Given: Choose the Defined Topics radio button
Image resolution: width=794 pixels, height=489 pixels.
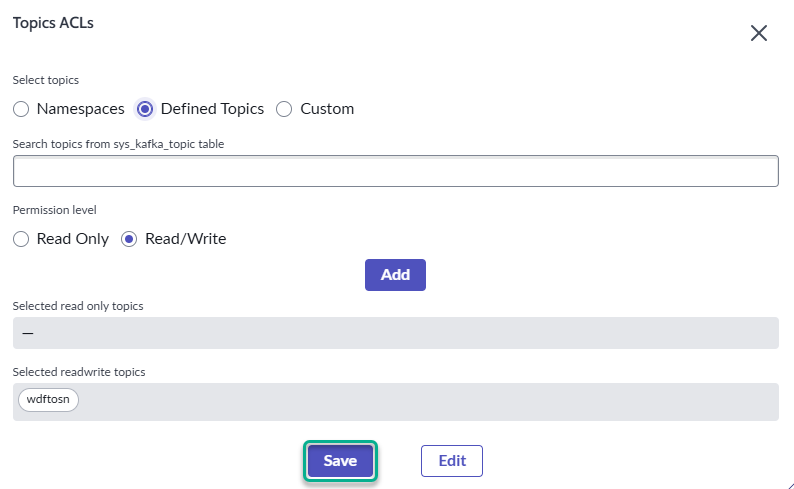Looking at the screenshot, I should pyautogui.click(x=145, y=109).
